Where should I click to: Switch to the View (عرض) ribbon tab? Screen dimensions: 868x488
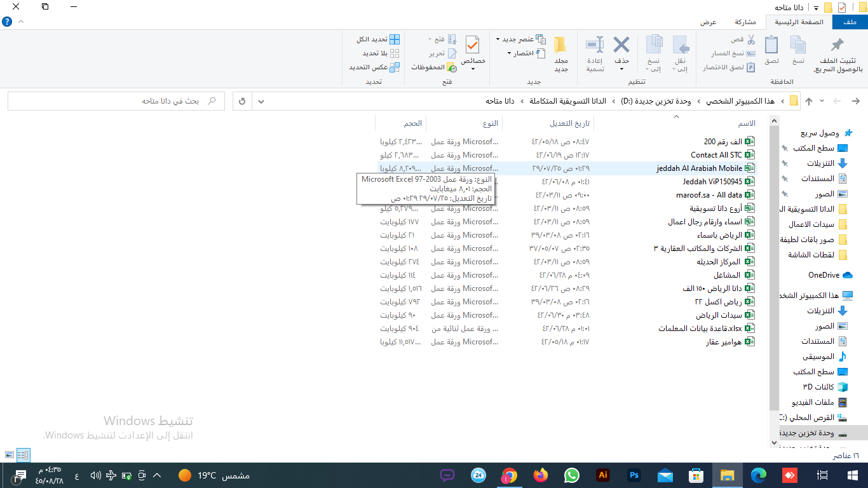(709, 22)
